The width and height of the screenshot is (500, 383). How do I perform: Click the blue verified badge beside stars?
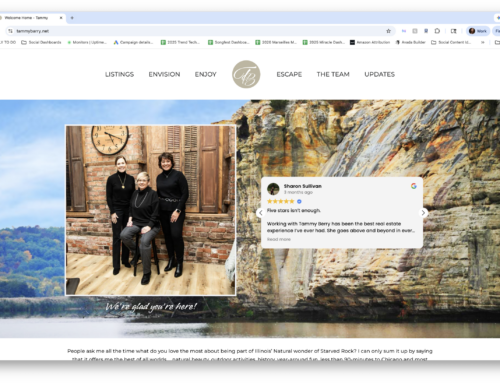tap(299, 201)
